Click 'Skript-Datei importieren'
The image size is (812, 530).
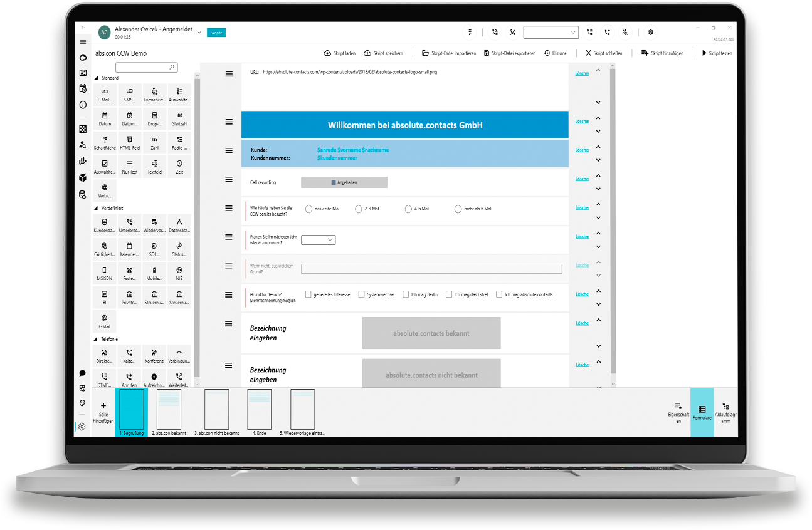[x=449, y=53]
